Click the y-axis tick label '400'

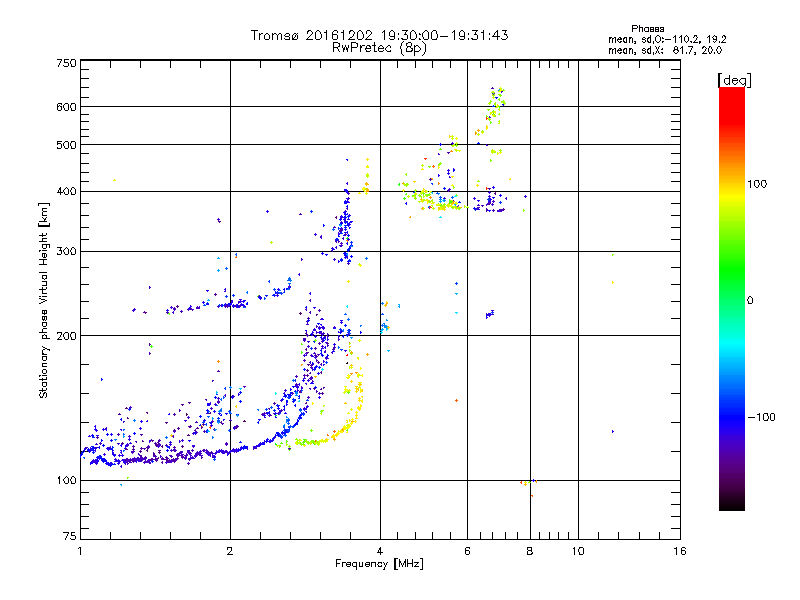(x=66, y=191)
